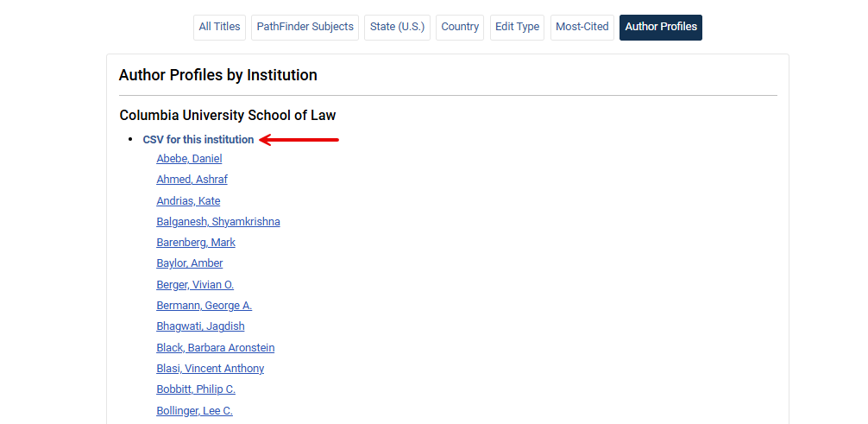The height and width of the screenshot is (424, 868).
Task: Open Bhagwati, Jagdish author page
Action: click(200, 326)
